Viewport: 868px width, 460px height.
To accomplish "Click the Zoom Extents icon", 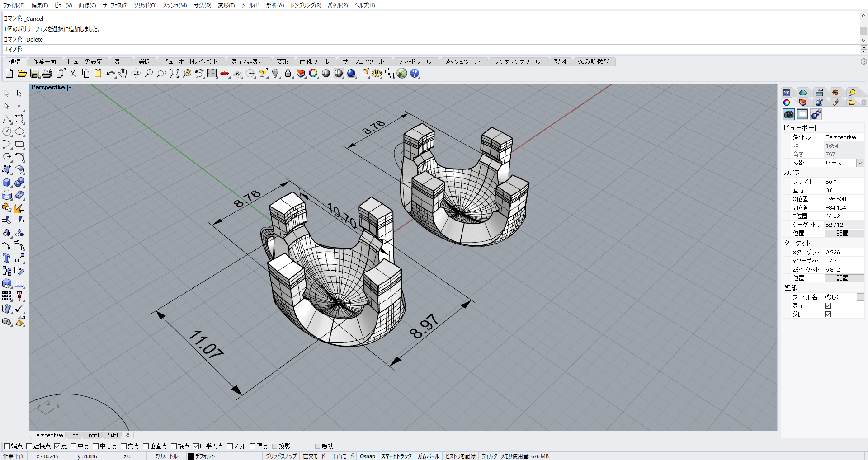I will [x=174, y=73].
